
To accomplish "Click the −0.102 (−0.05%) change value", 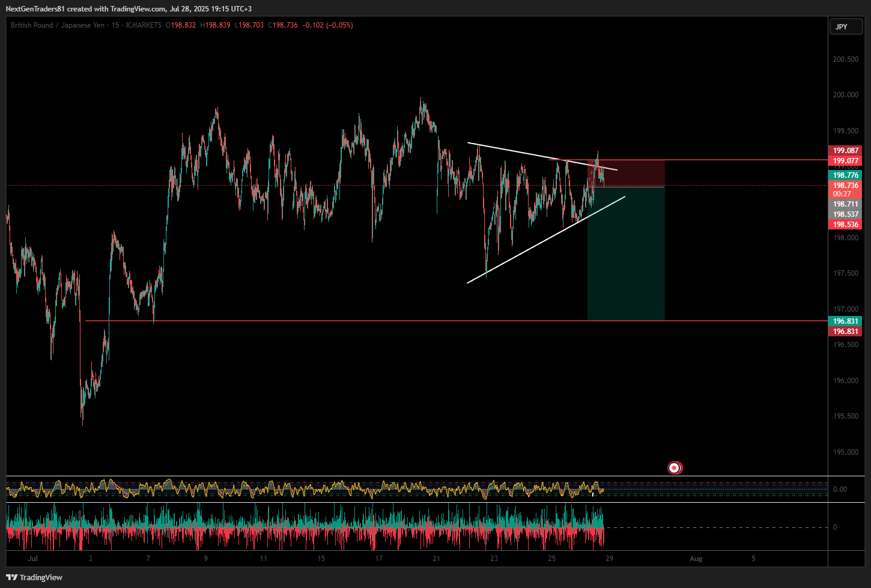I will pyautogui.click(x=327, y=25).
